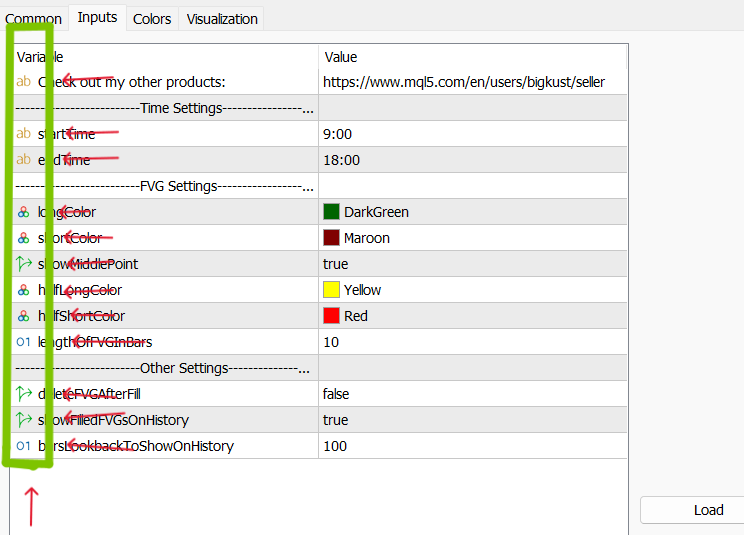Select the endTime variable name
The height and width of the screenshot is (535, 744).
point(64,160)
